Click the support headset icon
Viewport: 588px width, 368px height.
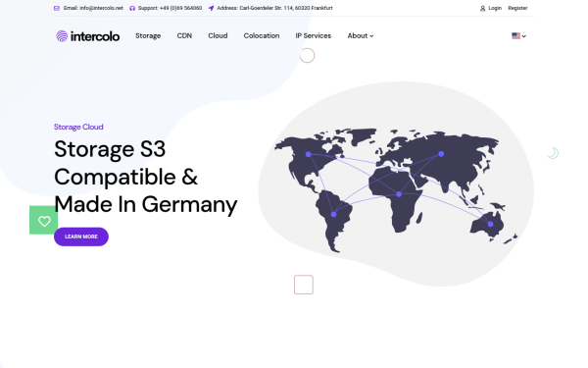pos(132,8)
